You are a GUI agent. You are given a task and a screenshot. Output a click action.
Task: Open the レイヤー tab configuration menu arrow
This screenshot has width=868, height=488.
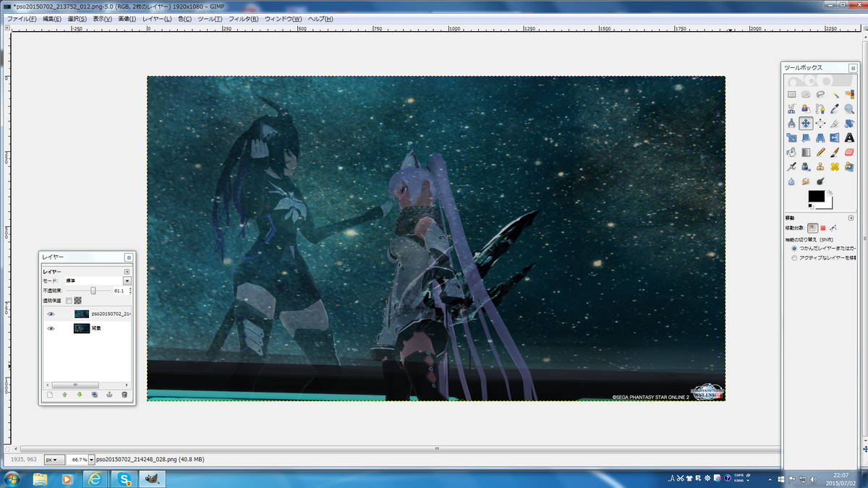click(127, 271)
